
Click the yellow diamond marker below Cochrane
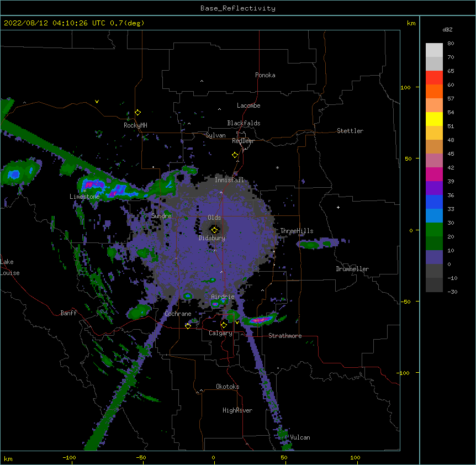(188, 326)
